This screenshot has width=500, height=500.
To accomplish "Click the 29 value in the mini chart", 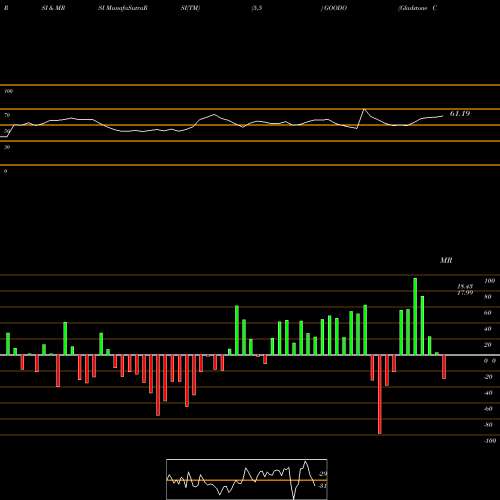I will [x=323, y=474].
